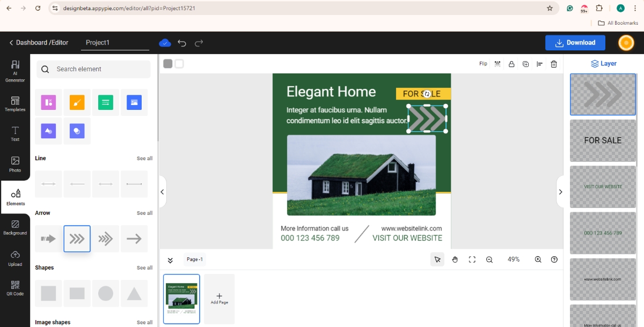See all Arrow elements
This screenshot has height=327, width=644.
tap(144, 213)
